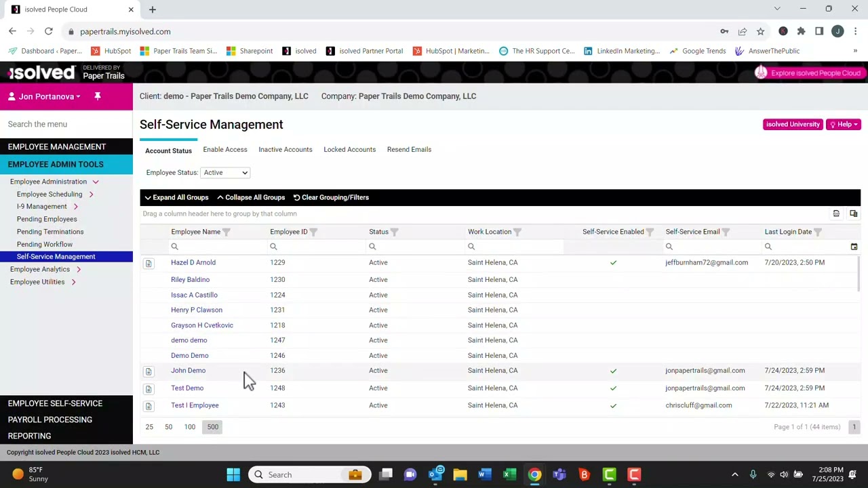868x488 pixels.
Task: Collapse All Groups in the grid toolbar
Action: pos(251,197)
